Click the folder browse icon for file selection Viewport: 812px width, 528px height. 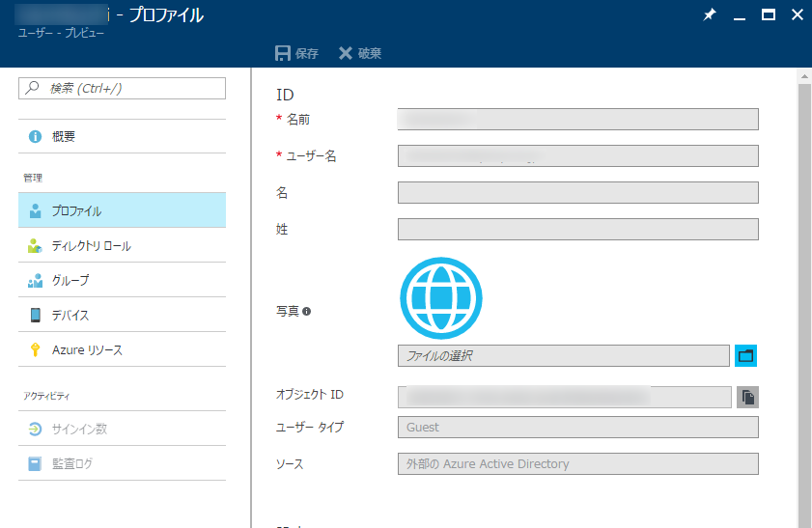pos(745,355)
